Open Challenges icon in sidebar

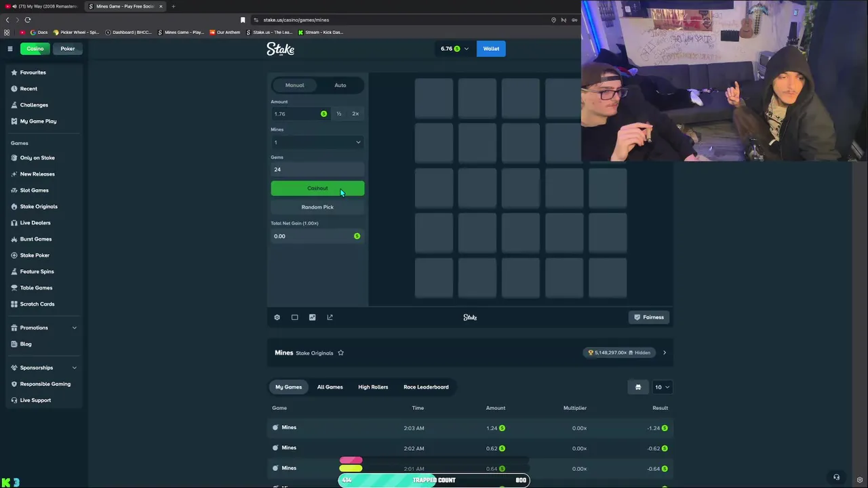tap(14, 105)
